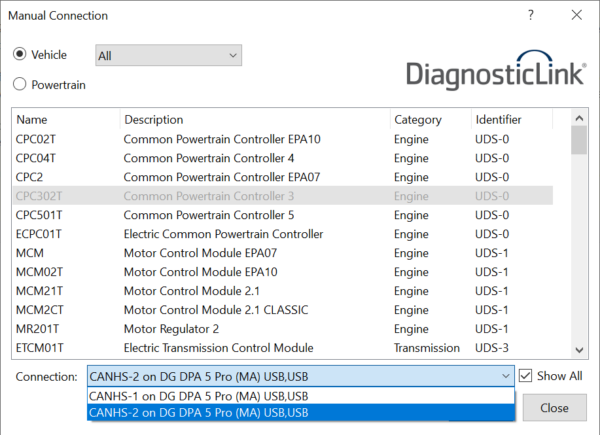Select the CPC2 row
This screenshot has width=600, height=435.
283,177
